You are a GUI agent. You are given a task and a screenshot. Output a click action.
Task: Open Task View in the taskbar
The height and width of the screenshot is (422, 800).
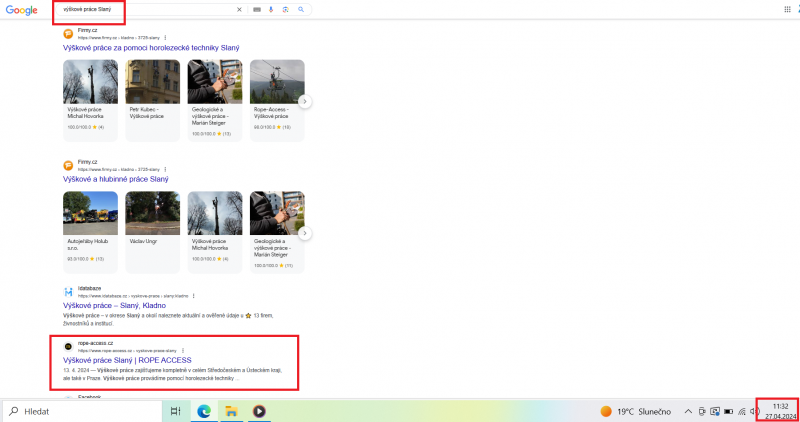(x=176, y=411)
